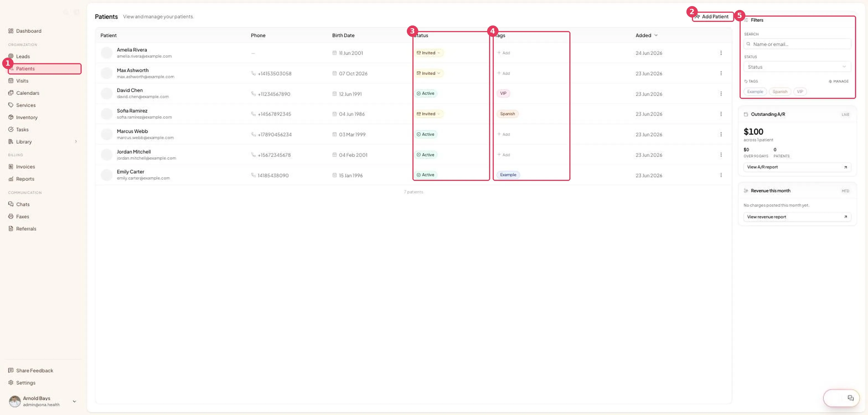
Task: Toggle the Spanish tag filter
Action: click(x=780, y=92)
